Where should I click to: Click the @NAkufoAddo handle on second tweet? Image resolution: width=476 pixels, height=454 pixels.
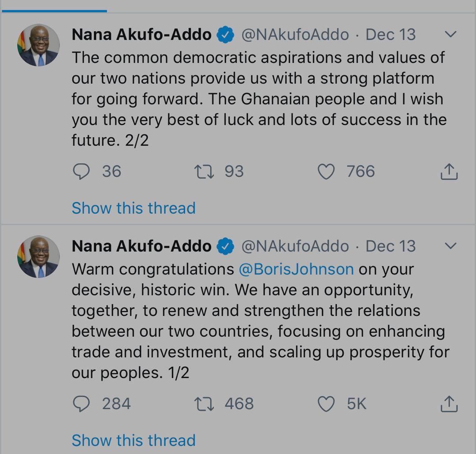[x=295, y=246]
